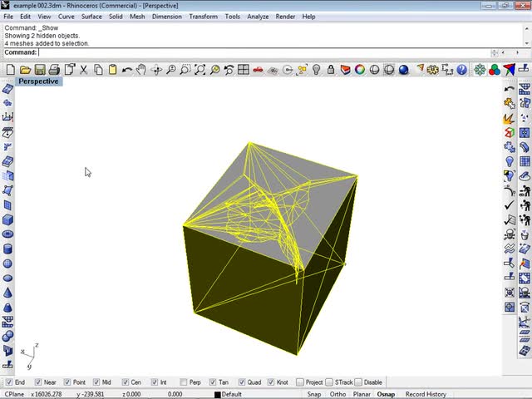Open the color wheel properties icon
532x399 pixels.
pyautogui.click(x=360, y=70)
